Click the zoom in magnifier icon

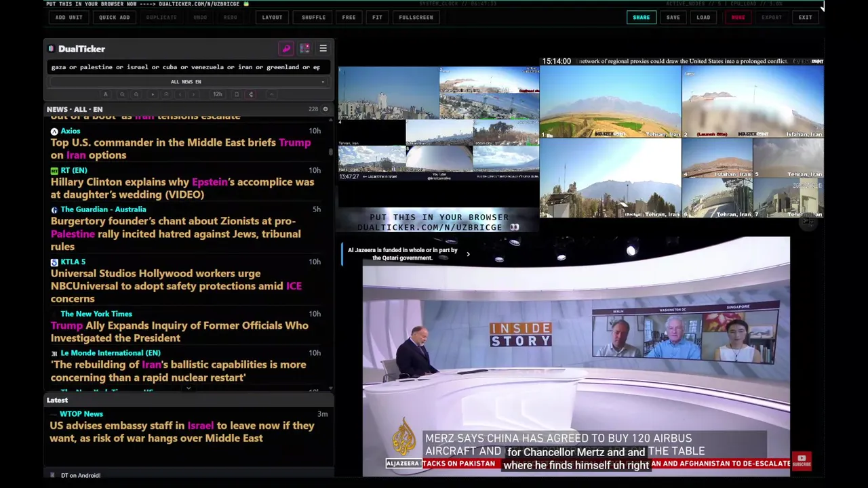(136, 94)
